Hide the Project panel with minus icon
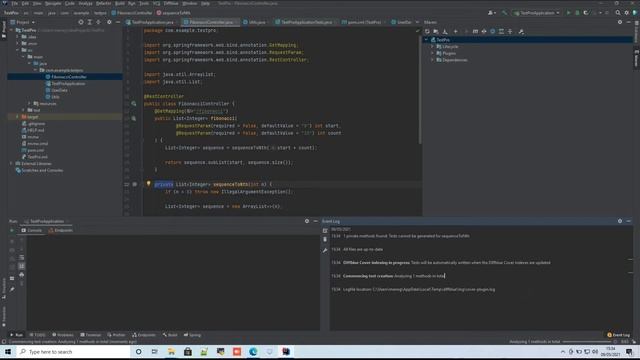Screen dimensions: 640x360 click(118, 22)
